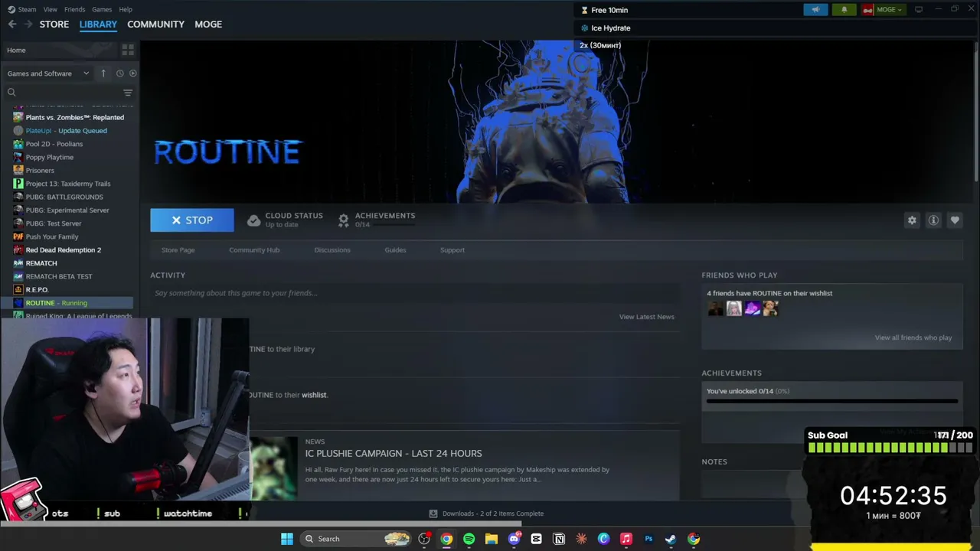Click View Latest News
Image resolution: width=980 pixels, height=551 pixels.
coord(647,317)
